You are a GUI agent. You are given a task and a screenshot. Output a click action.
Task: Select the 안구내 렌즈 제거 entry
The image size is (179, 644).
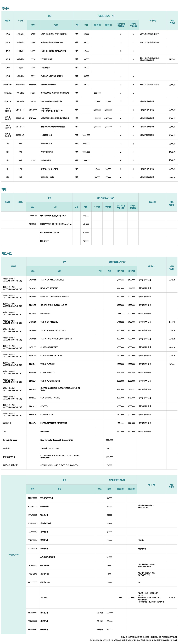pyautogui.click(x=46, y=144)
